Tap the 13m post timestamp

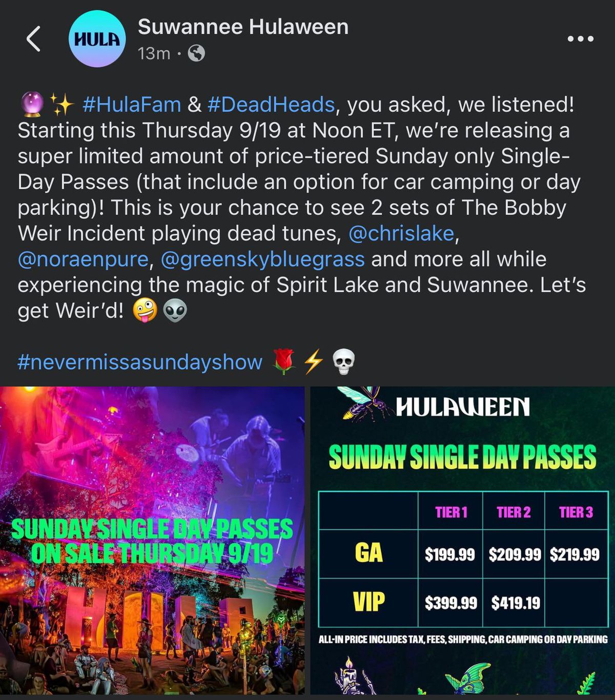click(x=154, y=53)
